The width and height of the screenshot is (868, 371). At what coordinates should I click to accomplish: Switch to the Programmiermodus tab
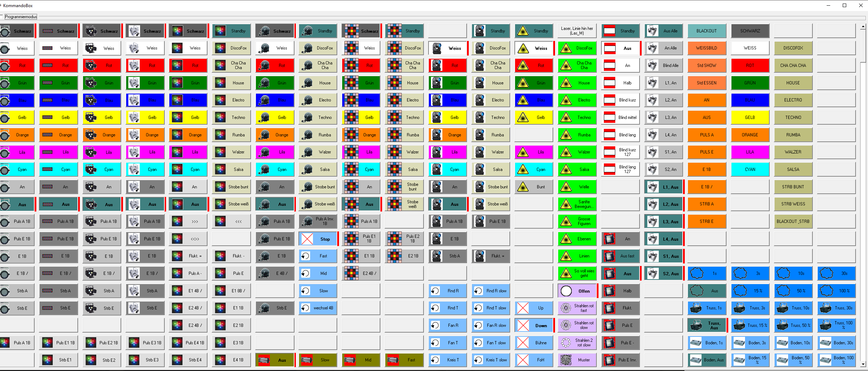(20, 17)
